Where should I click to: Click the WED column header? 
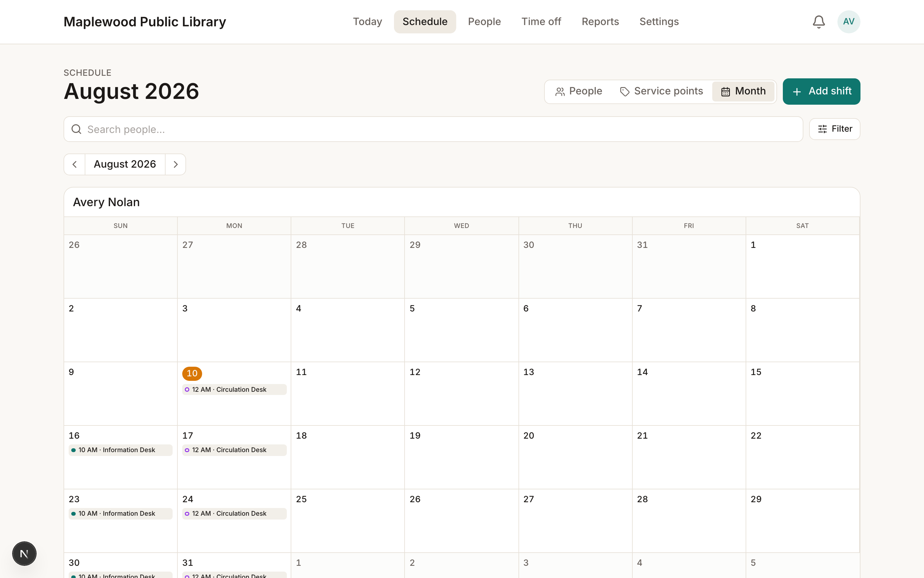(461, 225)
